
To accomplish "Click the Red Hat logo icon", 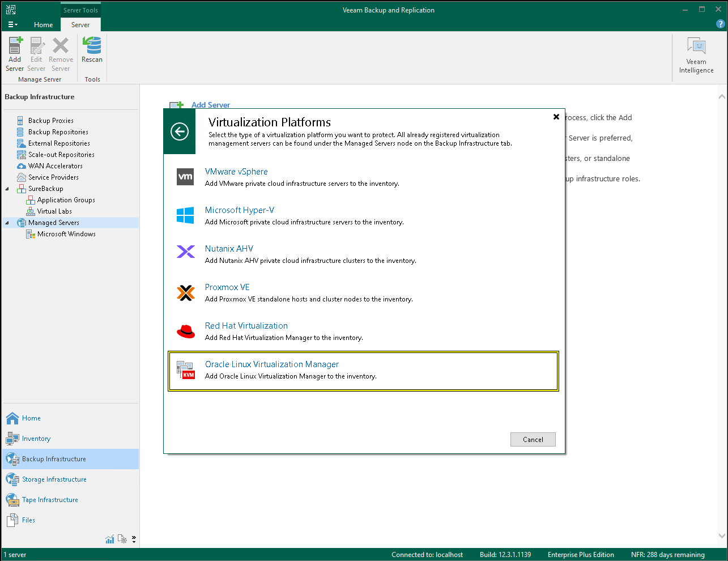I will click(x=186, y=331).
